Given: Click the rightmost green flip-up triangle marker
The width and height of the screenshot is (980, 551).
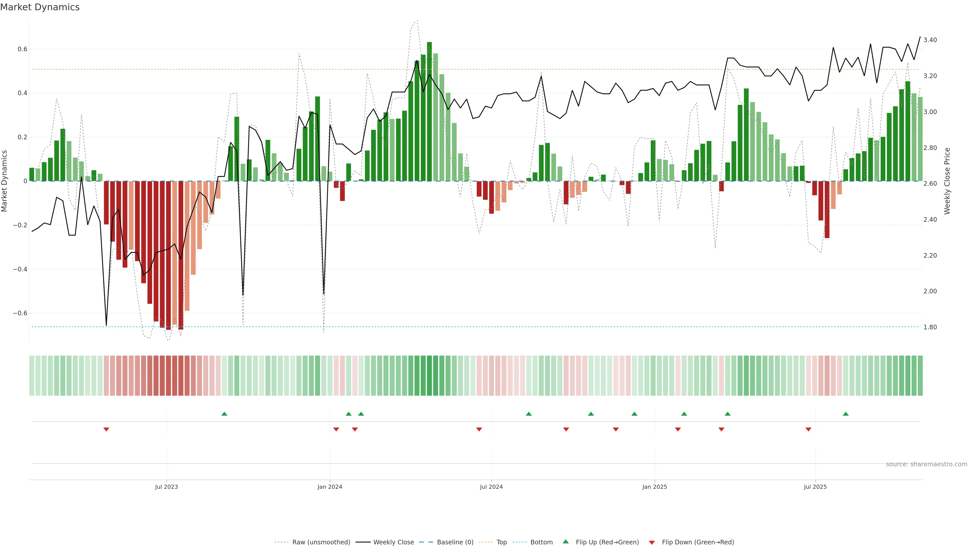Looking at the screenshot, I should (846, 414).
